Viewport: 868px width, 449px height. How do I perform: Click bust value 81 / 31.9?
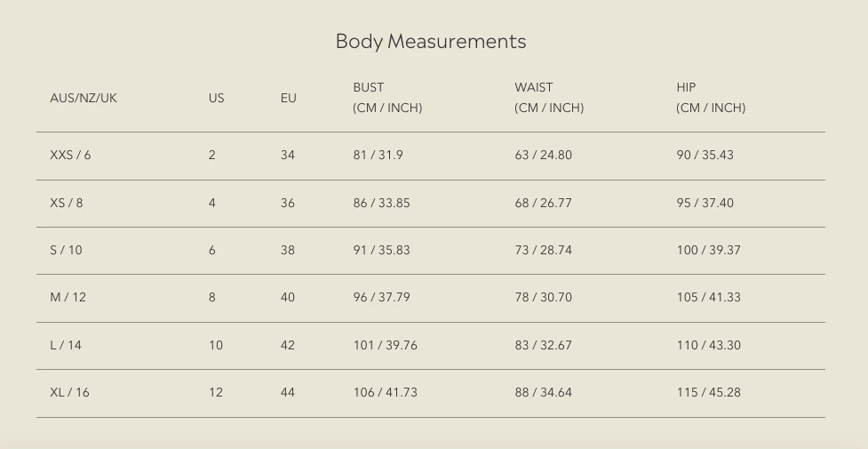click(x=378, y=155)
